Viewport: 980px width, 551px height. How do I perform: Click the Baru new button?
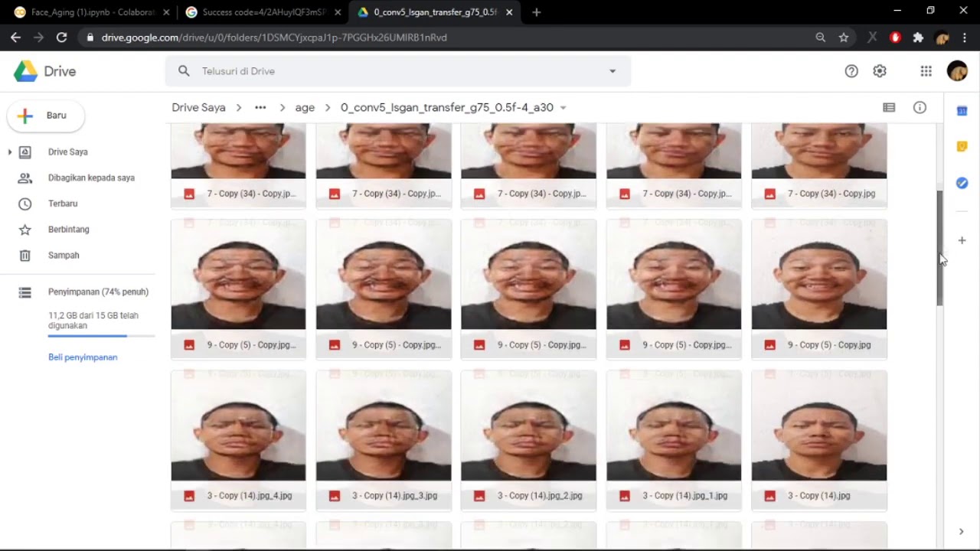(46, 116)
